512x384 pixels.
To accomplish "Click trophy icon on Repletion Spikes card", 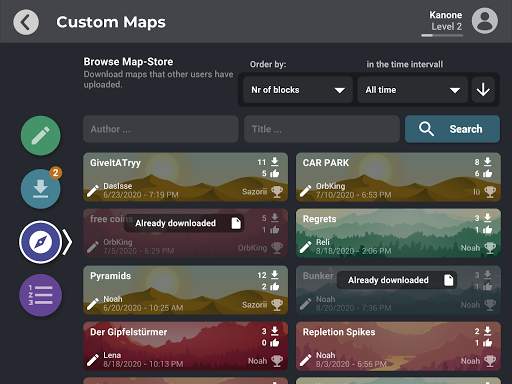I will [490, 361].
